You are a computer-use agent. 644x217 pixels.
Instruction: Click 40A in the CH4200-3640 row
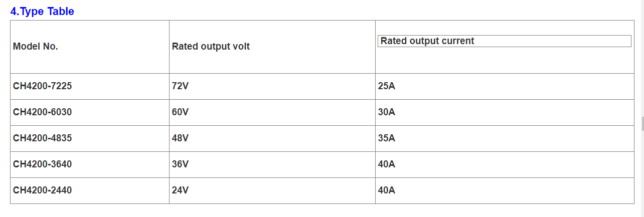[x=505, y=164]
